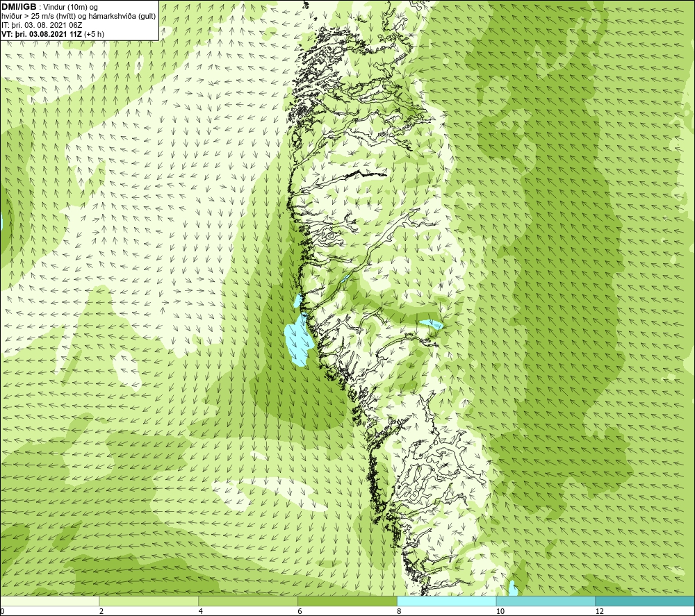Viewport: 695px width, 616px height.
Task: Click the colorbar tick label "12"
Action: (599, 611)
